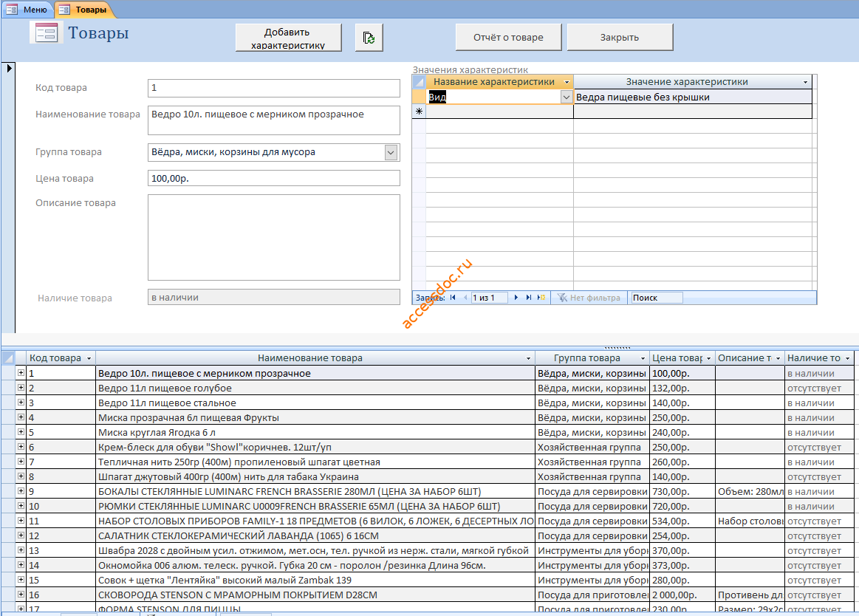859x616 pixels.
Task: Select row Ведро 11л пищевое голубое
Action: pyautogui.click(x=315, y=388)
